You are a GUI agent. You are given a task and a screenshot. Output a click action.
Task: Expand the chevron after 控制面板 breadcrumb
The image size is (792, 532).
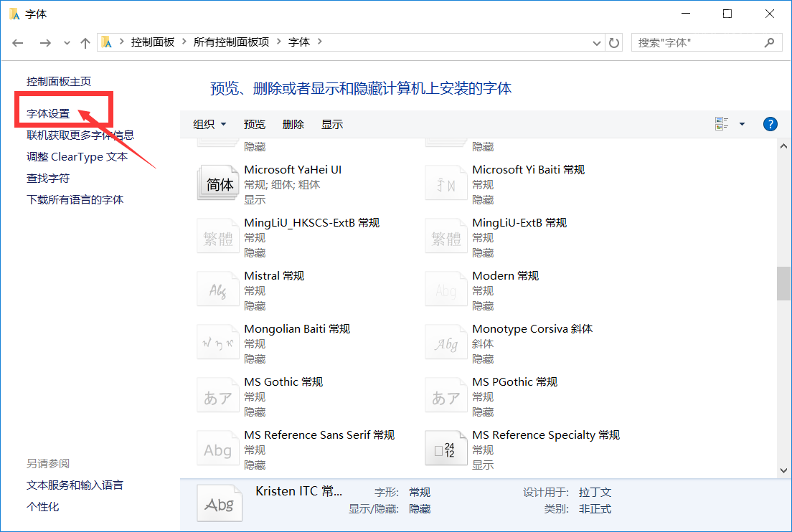(x=184, y=42)
